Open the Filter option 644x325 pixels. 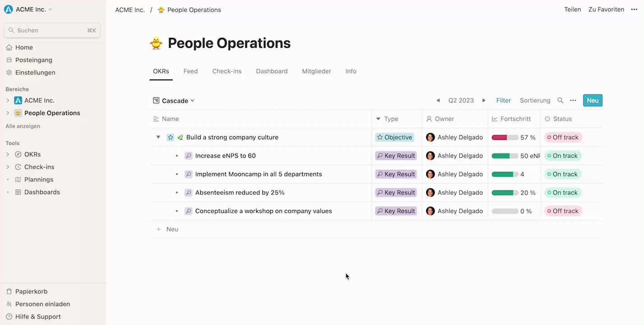click(504, 101)
